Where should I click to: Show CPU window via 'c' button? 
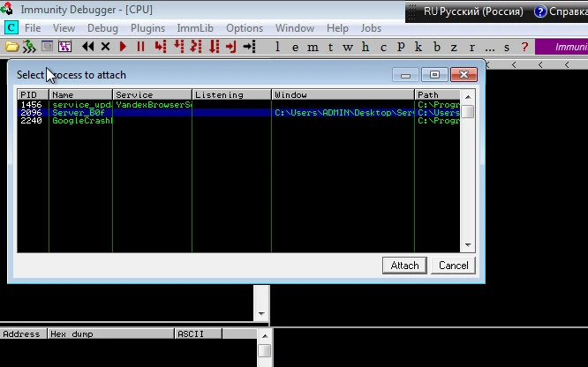[383, 48]
